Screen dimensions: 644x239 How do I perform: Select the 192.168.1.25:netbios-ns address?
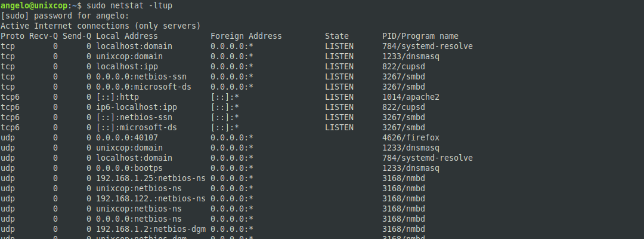click(x=151, y=179)
